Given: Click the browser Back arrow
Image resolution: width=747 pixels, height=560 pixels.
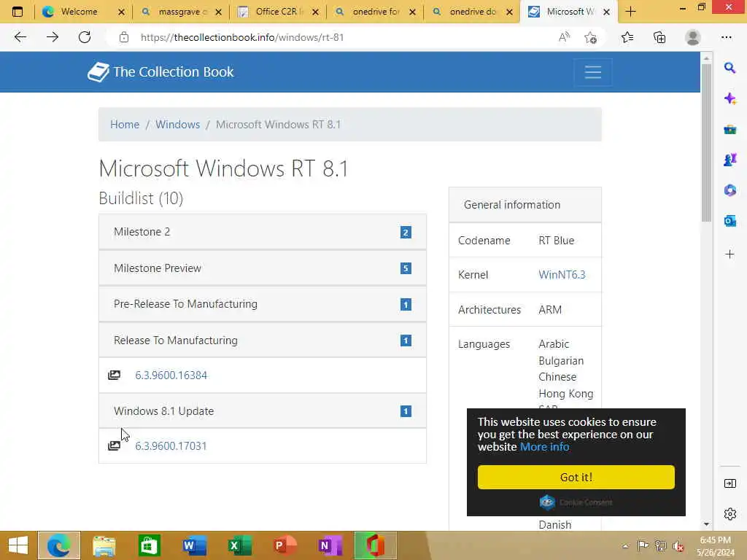Looking at the screenshot, I should coord(20,37).
